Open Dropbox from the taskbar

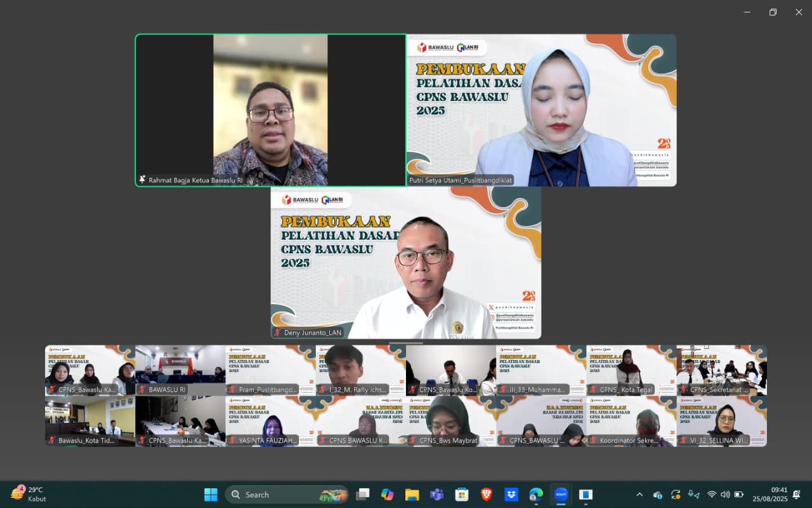(x=511, y=494)
